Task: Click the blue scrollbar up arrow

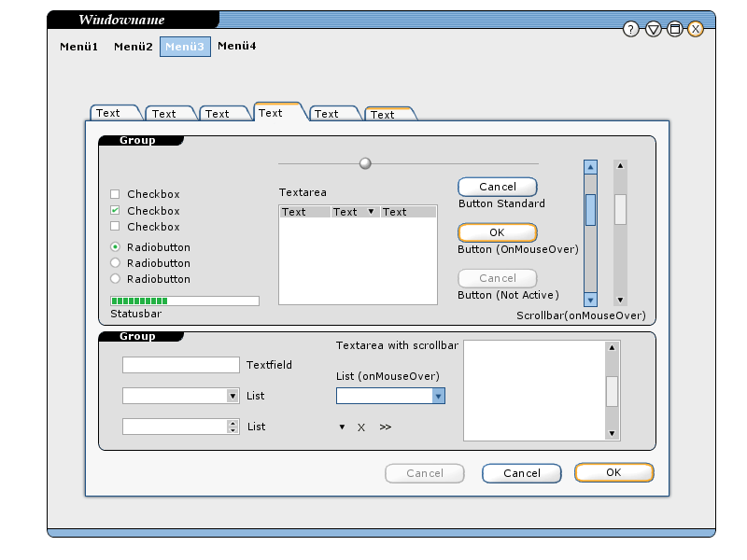Action: [x=590, y=167]
